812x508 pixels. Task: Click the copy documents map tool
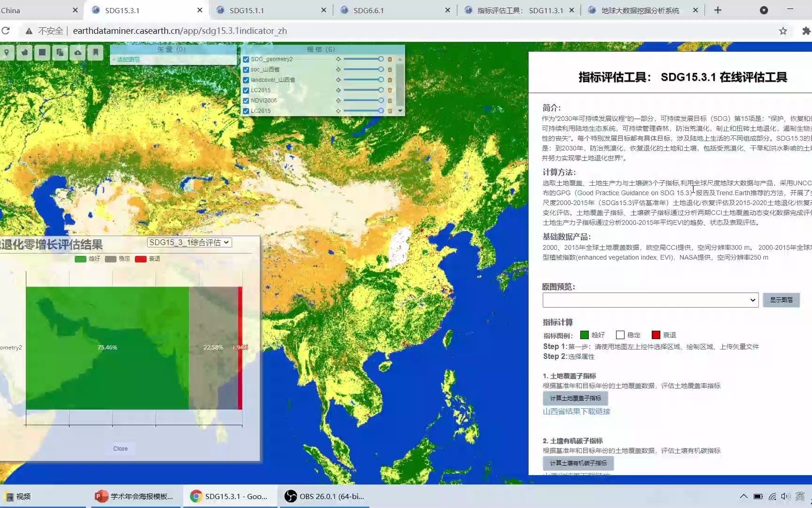[x=60, y=52]
